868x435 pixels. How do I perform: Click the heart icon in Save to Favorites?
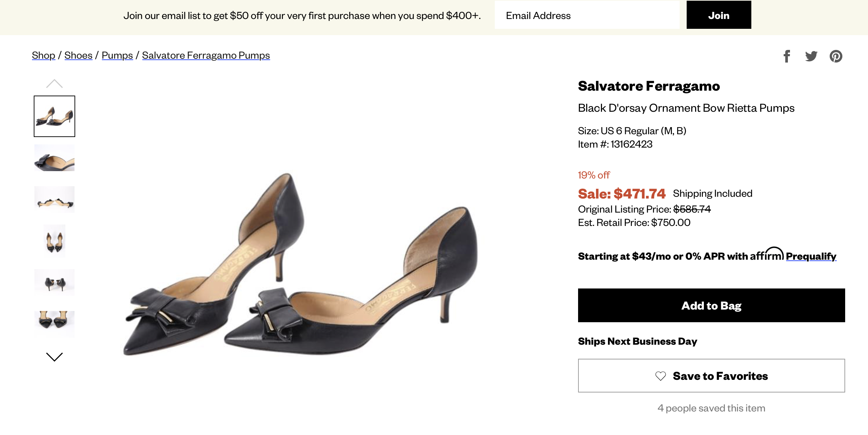(x=661, y=376)
